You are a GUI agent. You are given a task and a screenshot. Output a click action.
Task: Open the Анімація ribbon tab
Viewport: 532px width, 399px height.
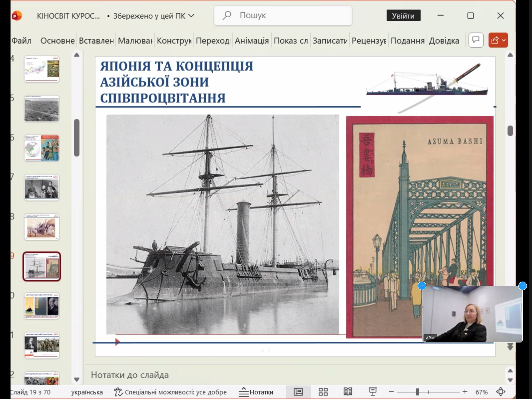pyautogui.click(x=252, y=41)
